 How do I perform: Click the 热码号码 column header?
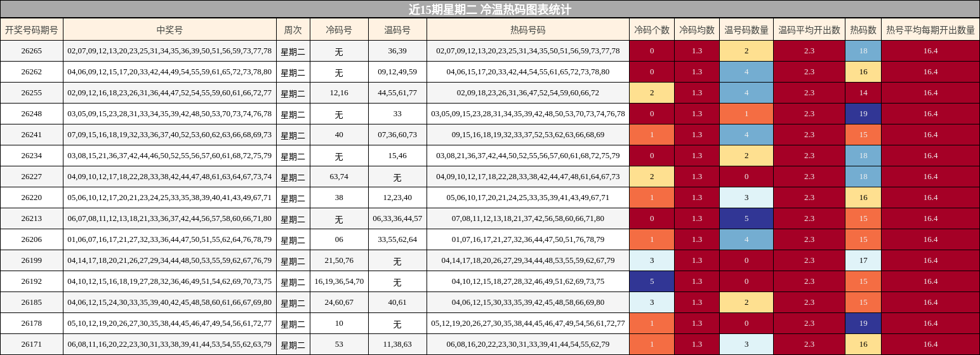(x=528, y=30)
